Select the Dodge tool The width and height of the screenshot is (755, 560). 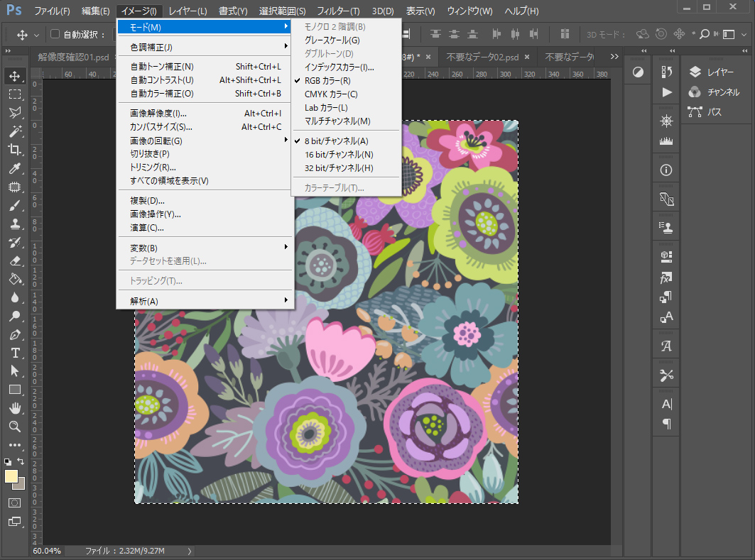point(15,316)
